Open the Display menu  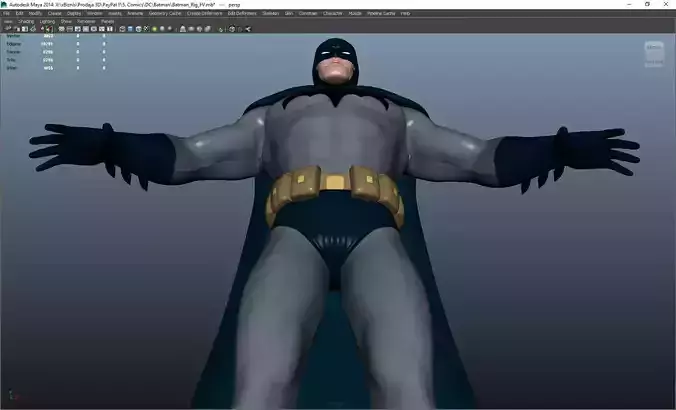74,13
